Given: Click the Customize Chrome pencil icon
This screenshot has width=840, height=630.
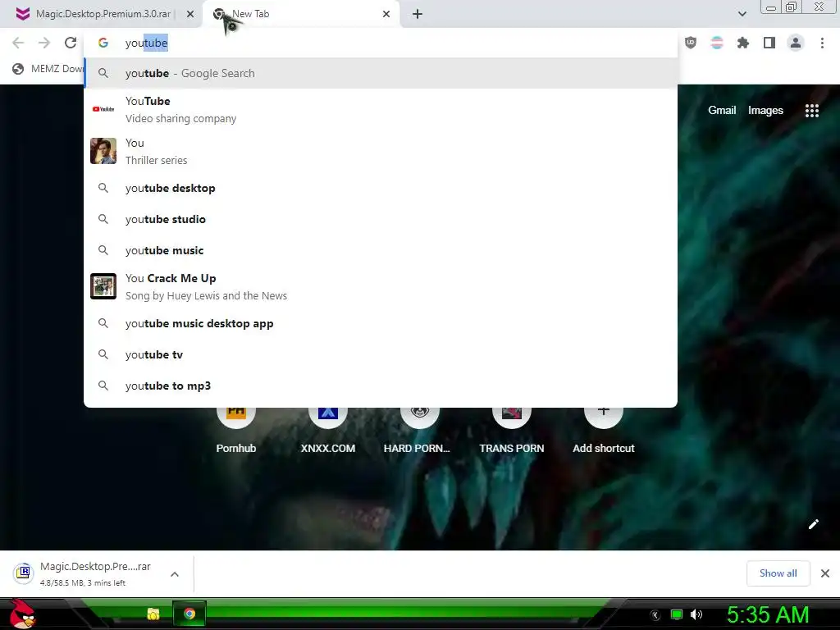Looking at the screenshot, I should click(813, 524).
